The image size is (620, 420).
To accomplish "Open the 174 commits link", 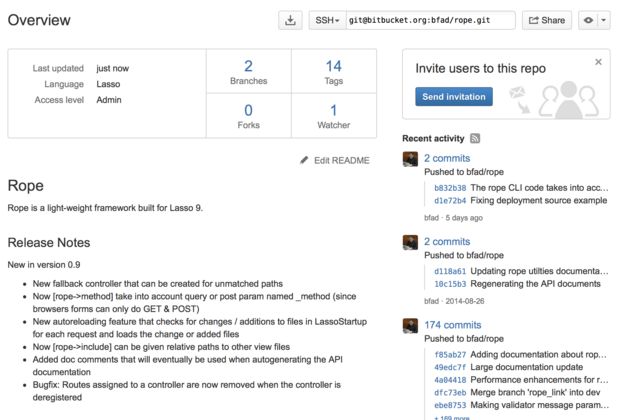I will point(452,325).
